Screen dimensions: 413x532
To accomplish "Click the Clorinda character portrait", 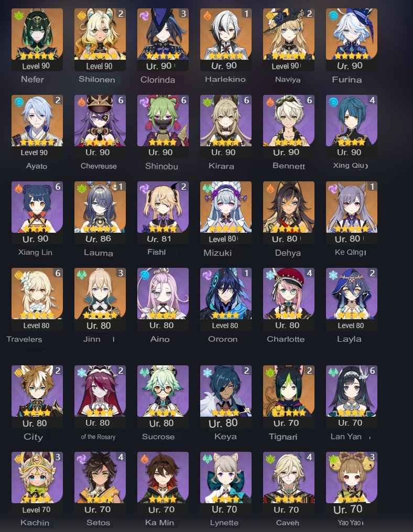I will (163, 34).
